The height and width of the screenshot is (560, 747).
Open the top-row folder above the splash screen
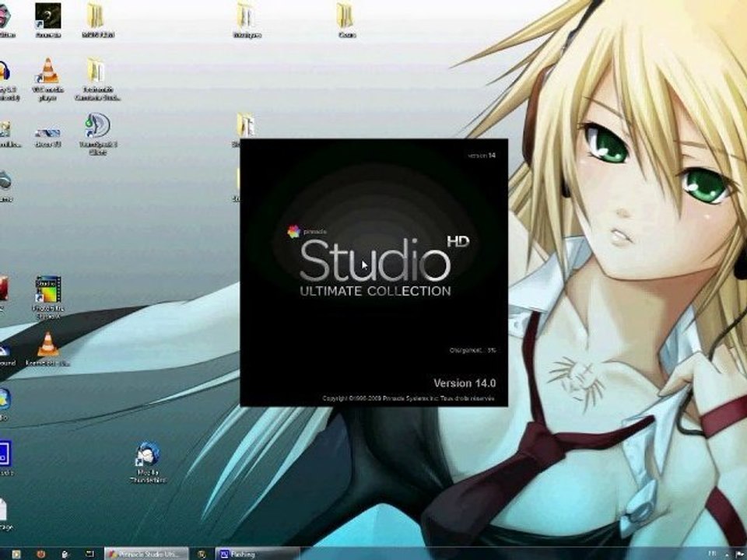[247, 20]
